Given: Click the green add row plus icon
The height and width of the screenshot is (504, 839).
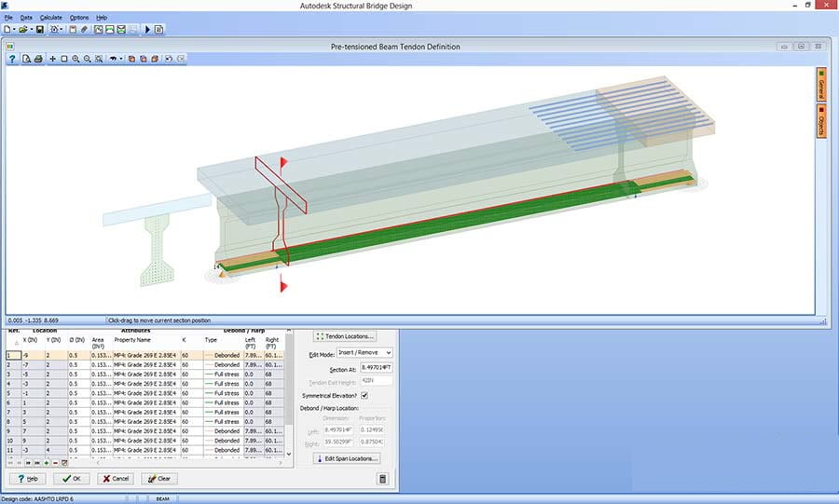Looking at the screenshot, I should click(47, 463).
